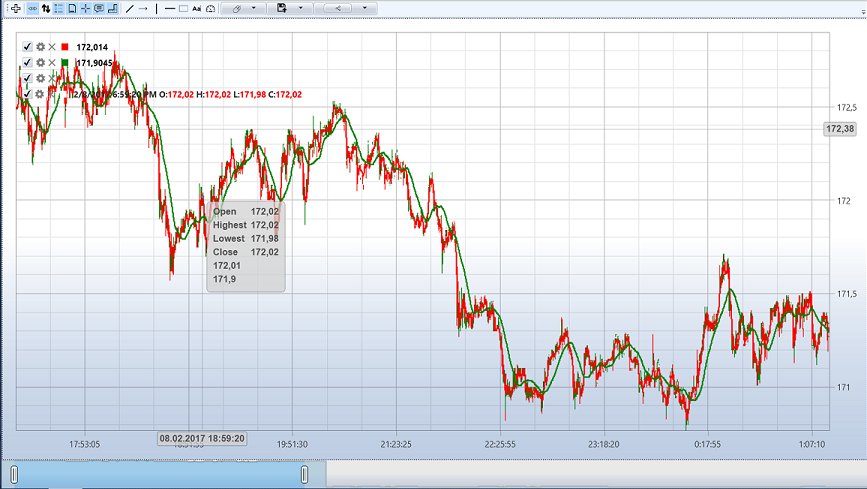Select the rectangle drawing tool

tap(184, 8)
